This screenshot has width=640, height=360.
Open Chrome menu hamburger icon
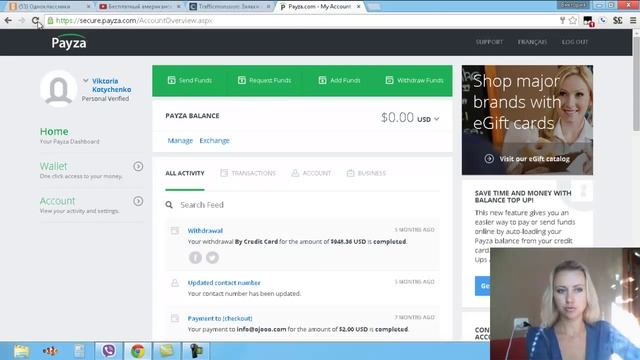tap(633, 20)
